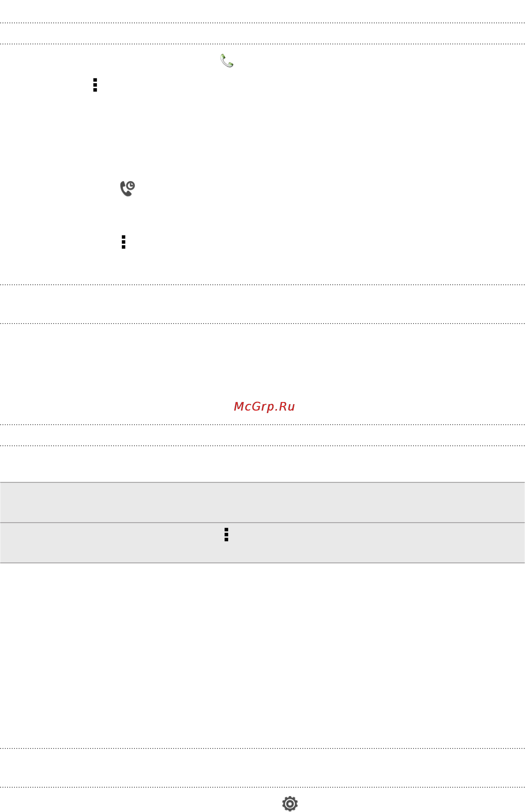Choose the vertical-dots menu nearest the top
The width and height of the screenshot is (525, 812).
coord(95,85)
